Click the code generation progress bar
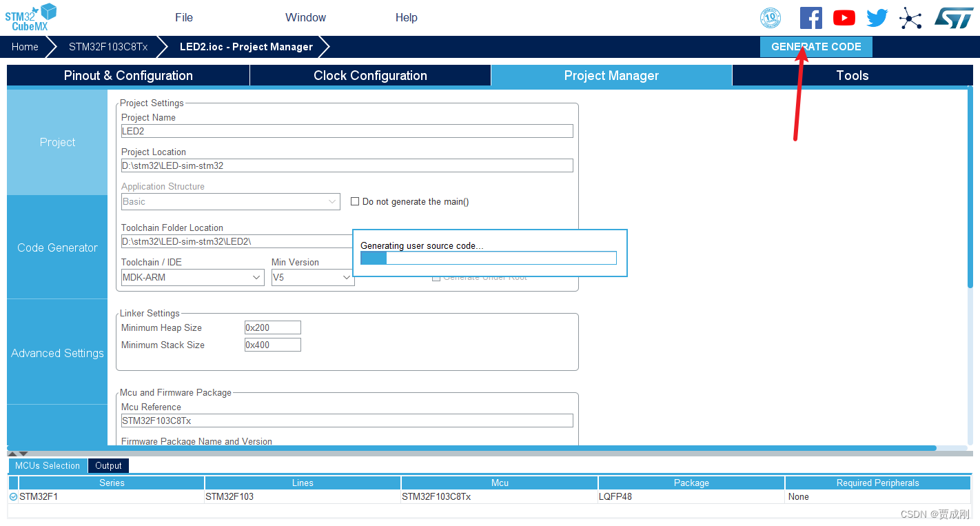This screenshot has height=526, width=980. tap(489, 258)
